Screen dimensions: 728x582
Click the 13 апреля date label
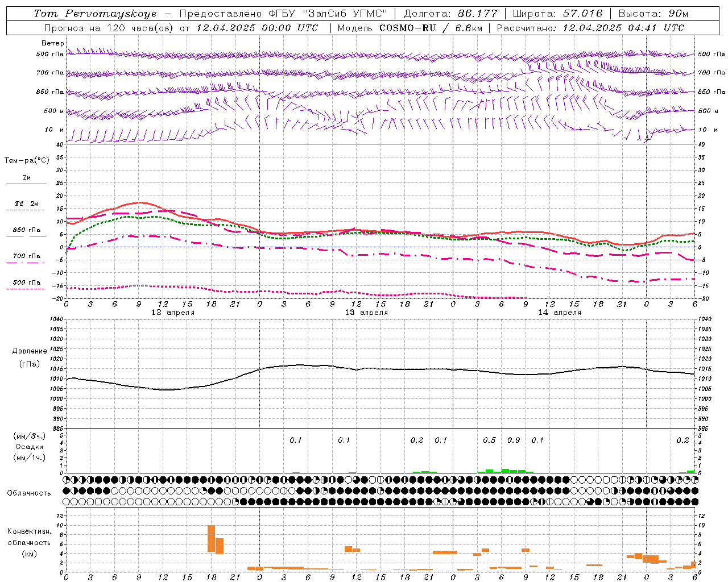(366, 313)
